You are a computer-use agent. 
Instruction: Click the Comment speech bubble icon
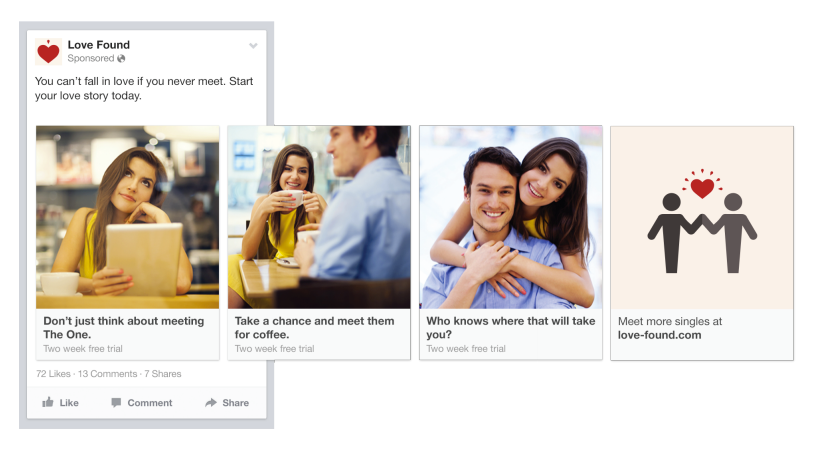click(116, 402)
